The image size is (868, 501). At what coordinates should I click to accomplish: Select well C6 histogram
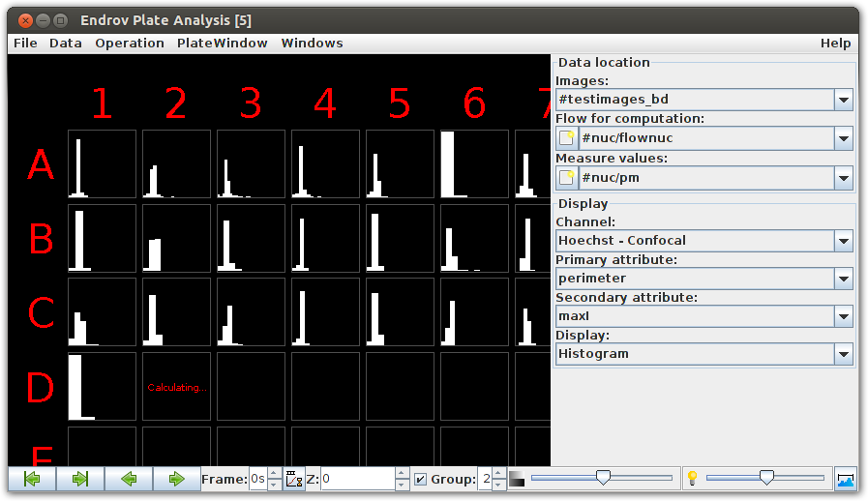point(474,312)
